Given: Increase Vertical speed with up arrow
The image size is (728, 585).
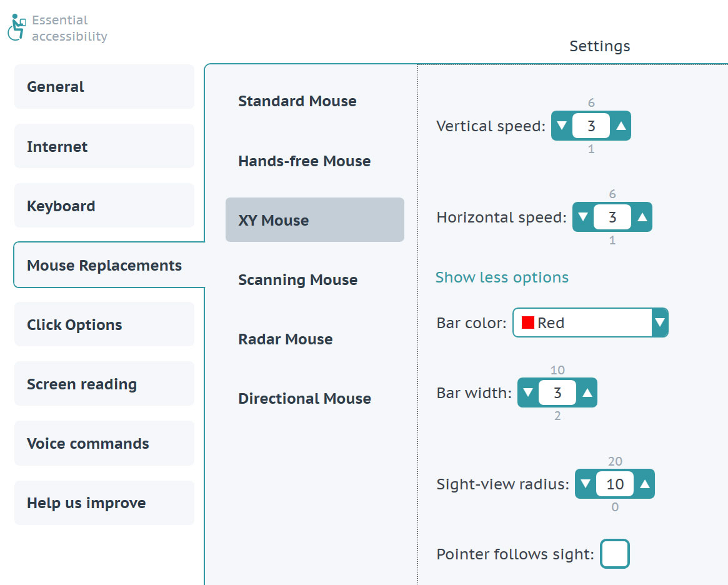Looking at the screenshot, I should [621, 126].
